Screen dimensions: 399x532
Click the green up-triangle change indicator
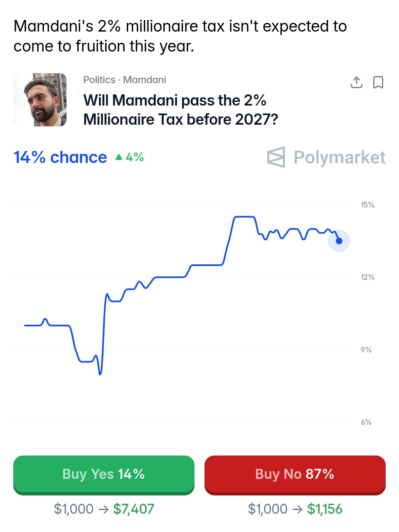point(119,157)
